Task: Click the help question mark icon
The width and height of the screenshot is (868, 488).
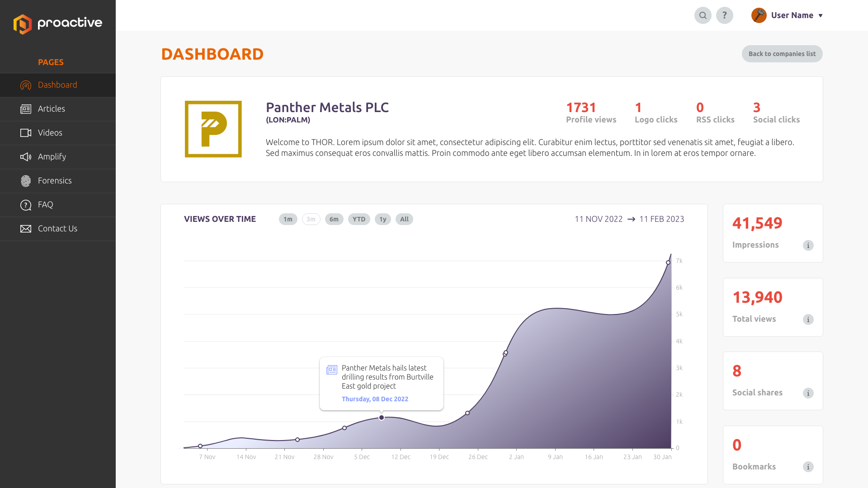Action: pos(724,15)
